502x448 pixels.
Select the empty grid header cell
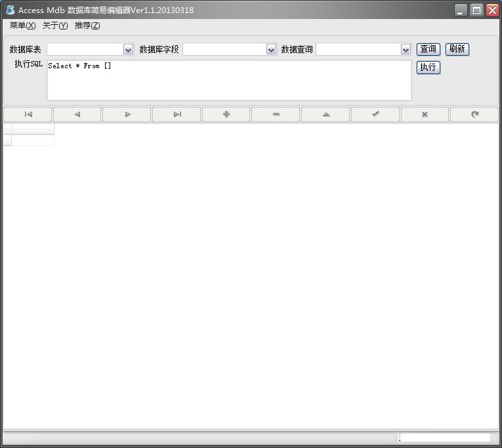[33, 129]
